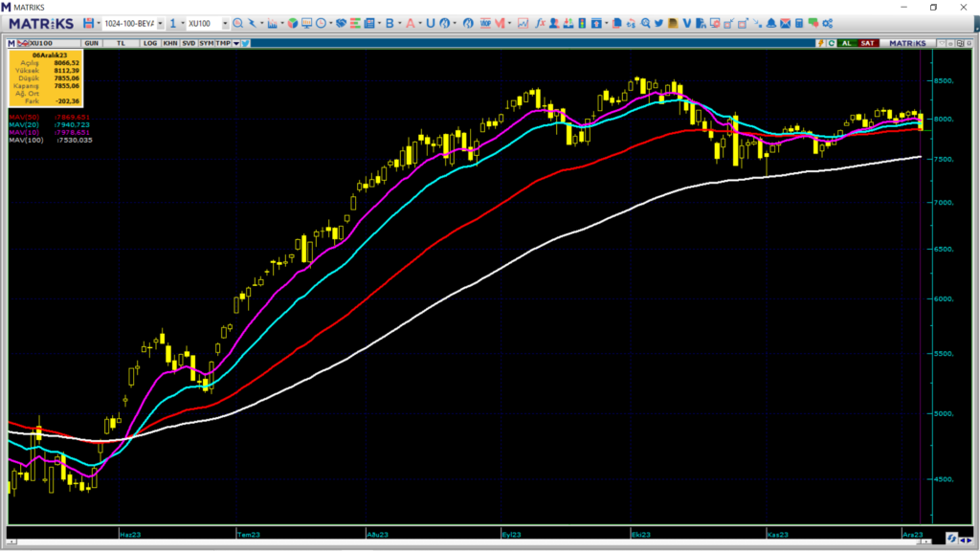Click the XU100 chart title label

click(41, 43)
